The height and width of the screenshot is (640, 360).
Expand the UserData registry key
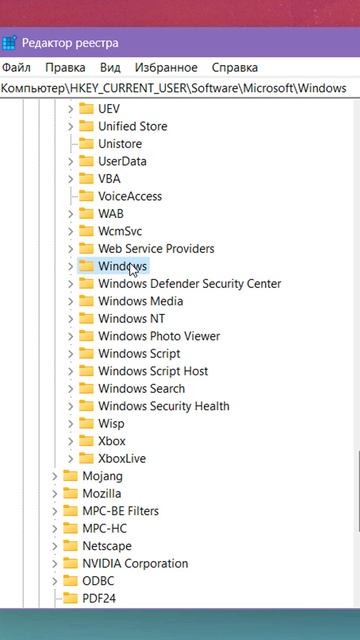click(x=71, y=161)
